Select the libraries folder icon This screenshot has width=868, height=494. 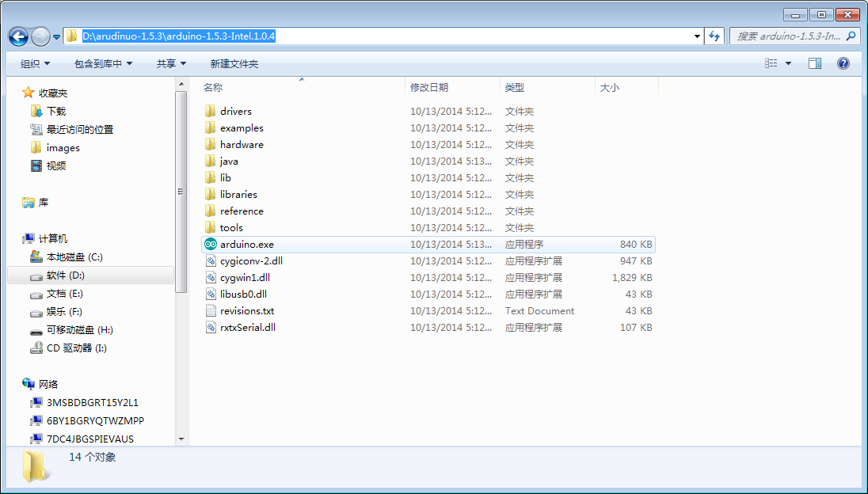(211, 194)
